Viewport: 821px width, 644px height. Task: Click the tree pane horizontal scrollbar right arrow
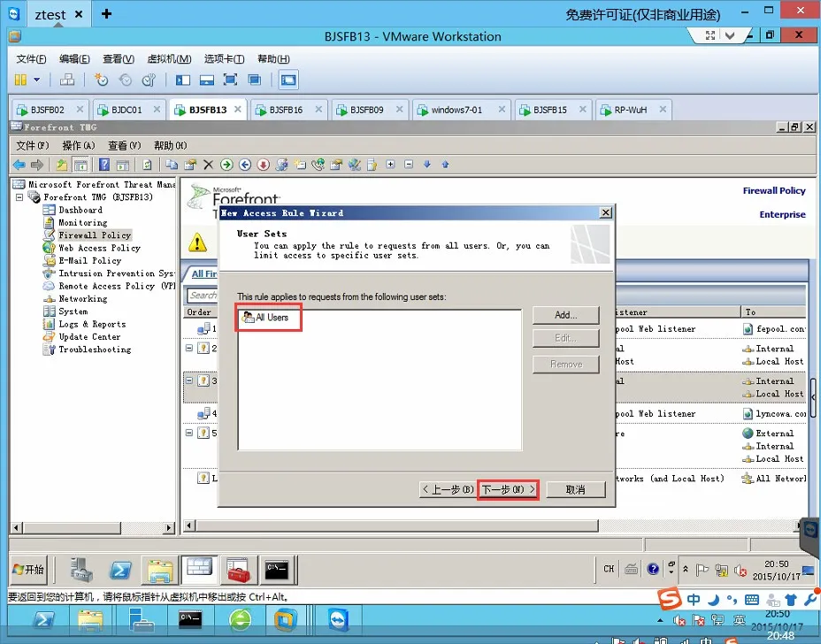click(x=169, y=528)
